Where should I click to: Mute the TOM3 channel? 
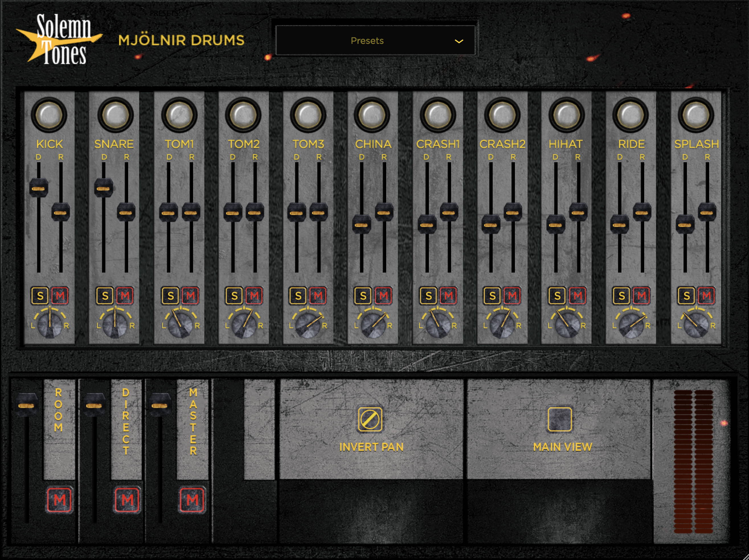click(x=318, y=296)
